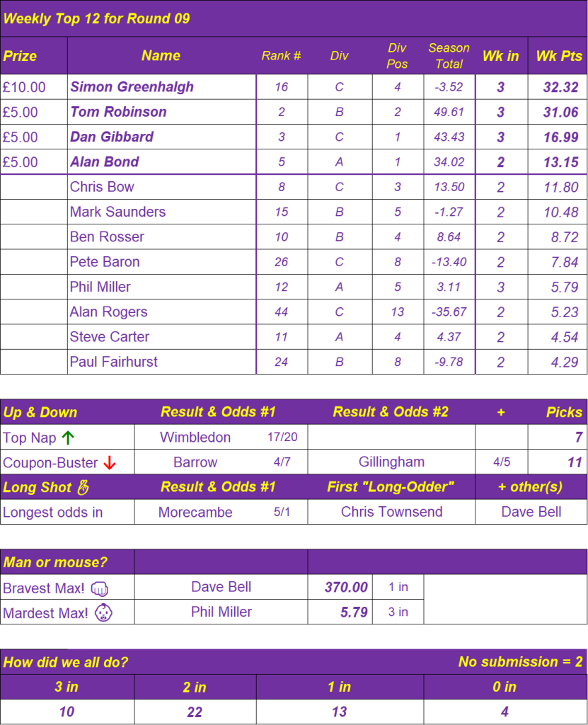Click the Wimbledon result cell
588x725 pixels.
point(195,437)
